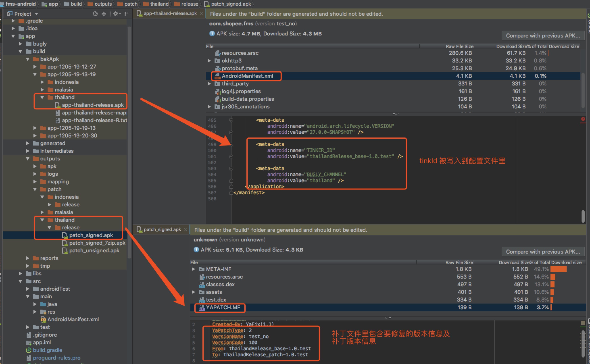
Task: Click the resources.arsc icon in top APK list
Action: coord(217,53)
